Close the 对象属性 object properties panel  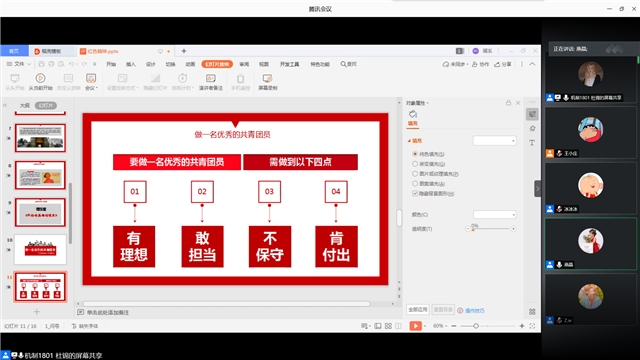click(x=518, y=103)
